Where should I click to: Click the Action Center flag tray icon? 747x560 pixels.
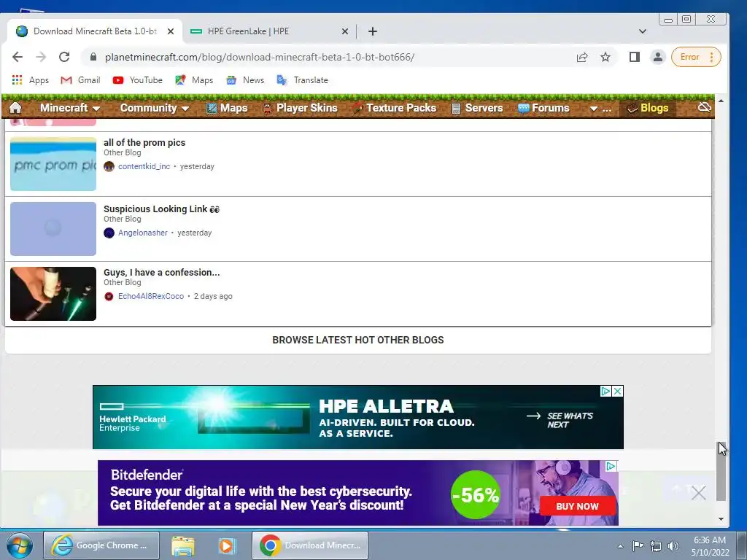click(638, 545)
